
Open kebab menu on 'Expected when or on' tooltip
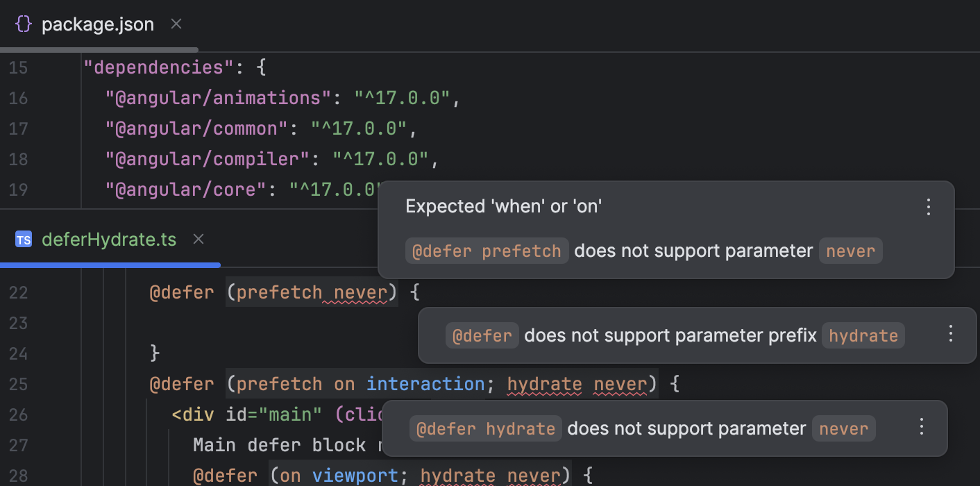[929, 206]
